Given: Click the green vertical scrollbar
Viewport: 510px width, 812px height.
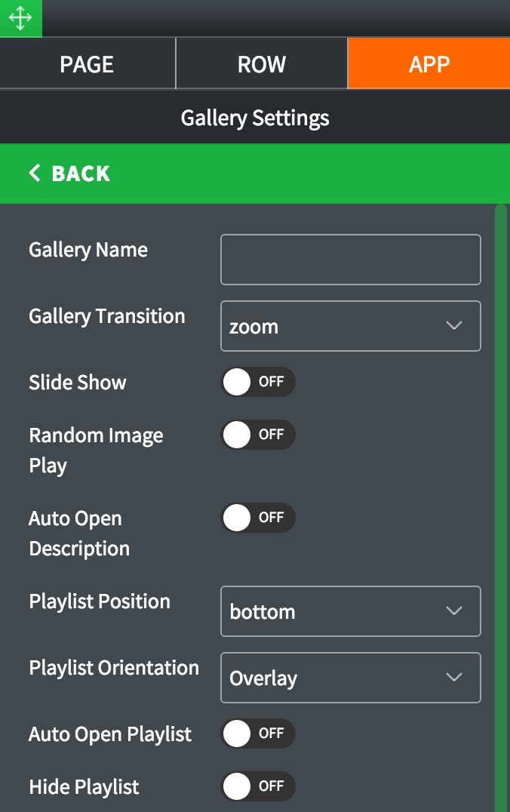Looking at the screenshot, I should pos(501,506).
